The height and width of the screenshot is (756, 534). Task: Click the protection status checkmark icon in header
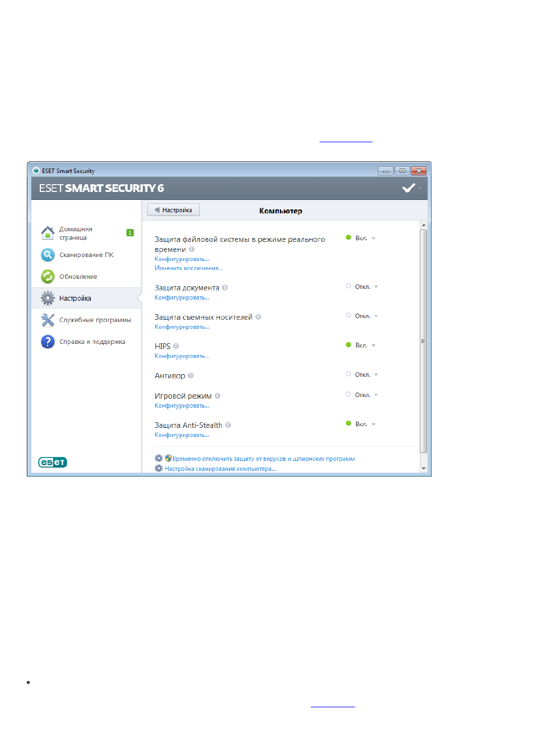click(409, 188)
